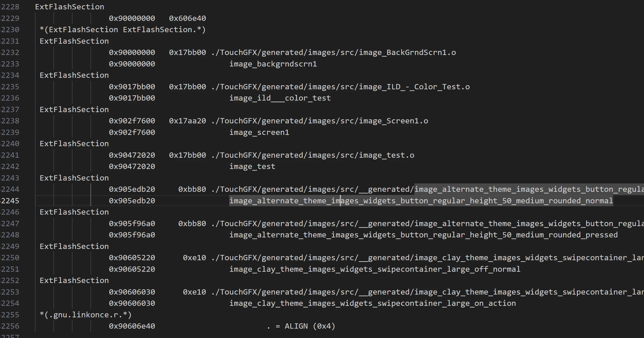Select the text image_backgrndscrn1

[273, 64]
